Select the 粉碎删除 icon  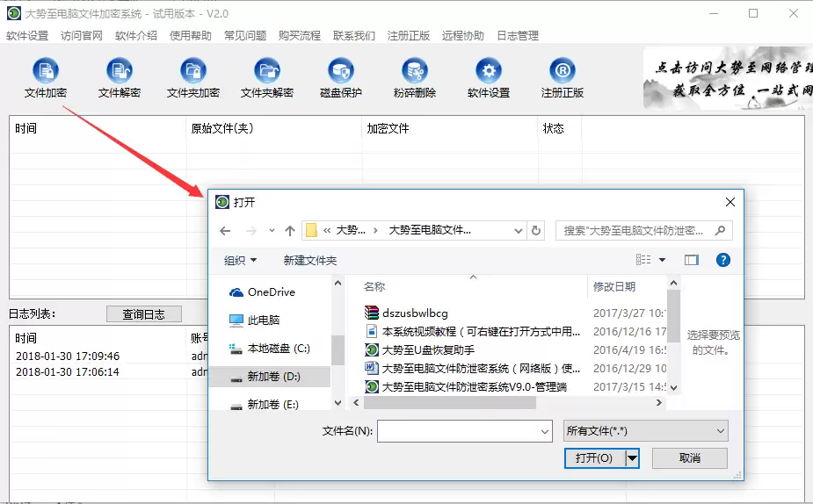[415, 71]
